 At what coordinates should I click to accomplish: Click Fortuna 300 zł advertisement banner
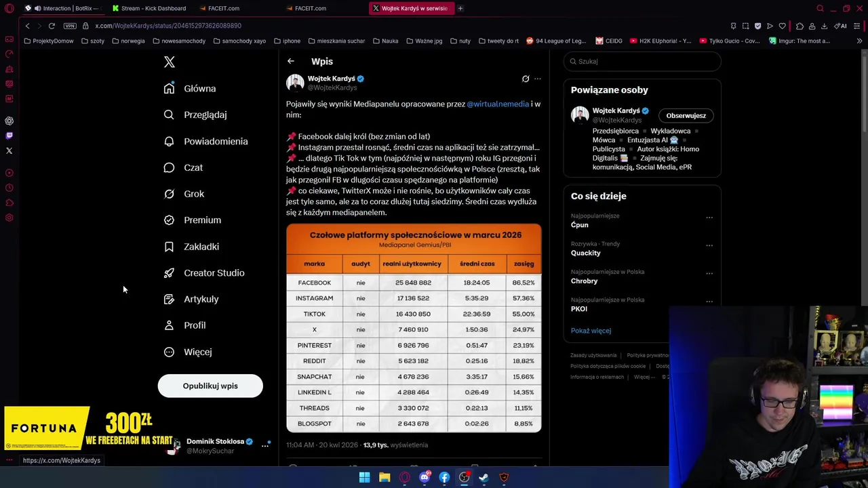[x=88, y=429]
